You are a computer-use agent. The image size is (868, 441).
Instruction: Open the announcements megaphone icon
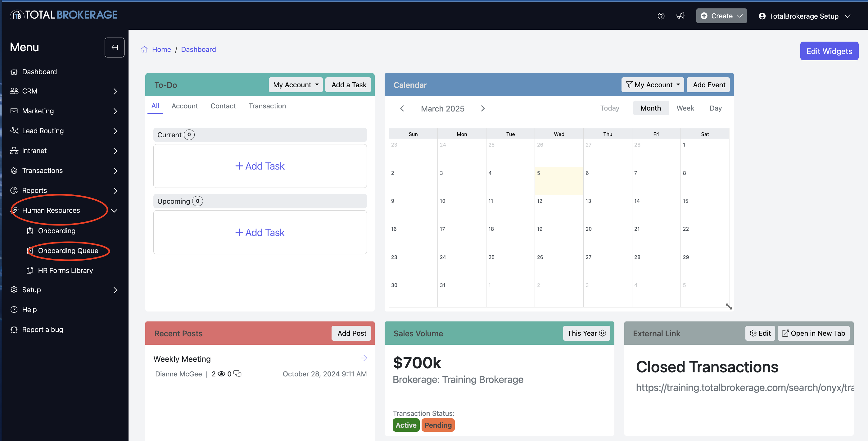(680, 16)
